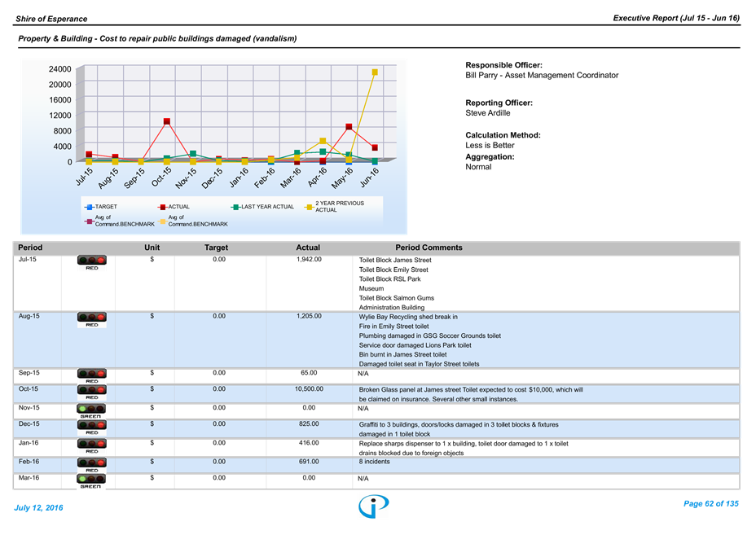Click the red ACTUAL data point at May-16
The width and height of the screenshot is (756, 535).
point(349,127)
